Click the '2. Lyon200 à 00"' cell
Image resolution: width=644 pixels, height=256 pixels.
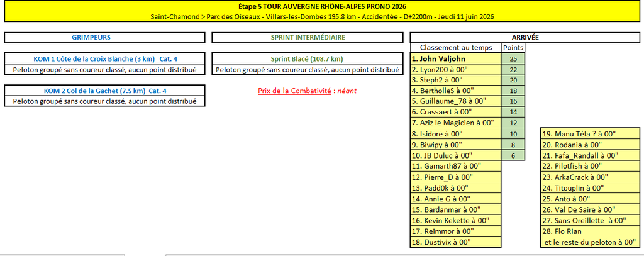click(456, 69)
